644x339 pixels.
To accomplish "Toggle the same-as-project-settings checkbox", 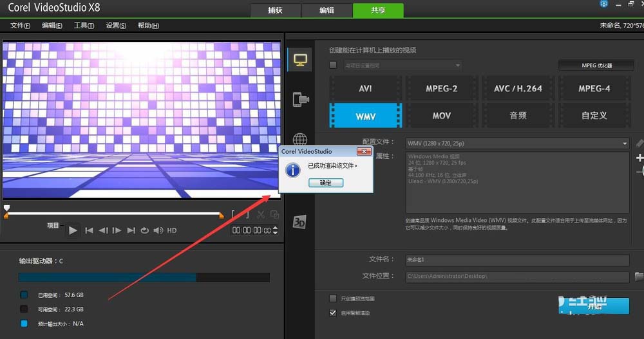I will pos(333,65).
